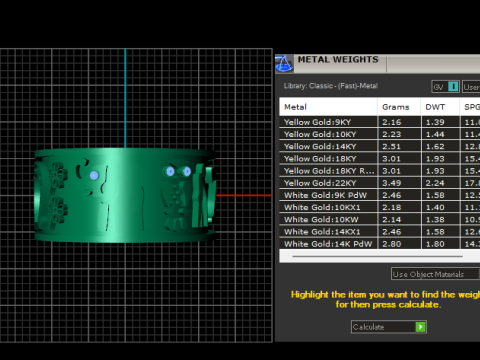Open the Use Object Materials dropdown
Image resolution: width=480 pixels, height=360 pixels.
click(435, 274)
